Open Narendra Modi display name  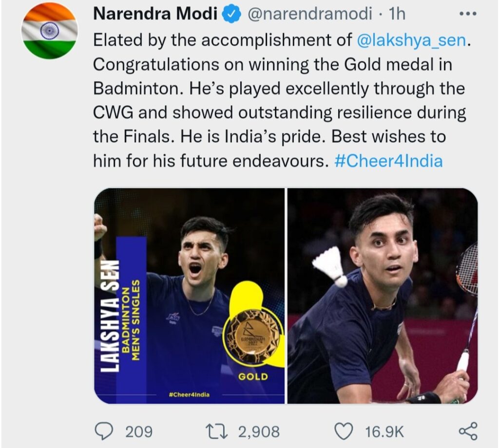coord(155,14)
